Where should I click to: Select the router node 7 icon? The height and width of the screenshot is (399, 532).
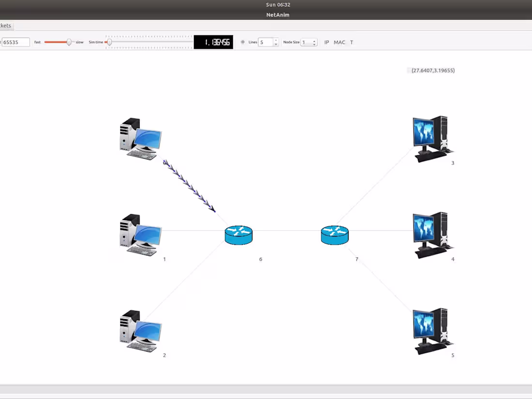(335, 235)
